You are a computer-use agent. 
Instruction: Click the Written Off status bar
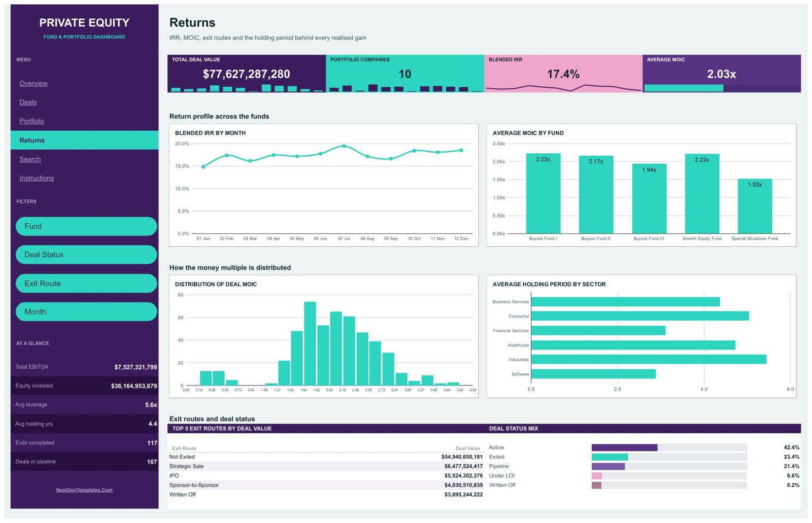tap(669, 485)
